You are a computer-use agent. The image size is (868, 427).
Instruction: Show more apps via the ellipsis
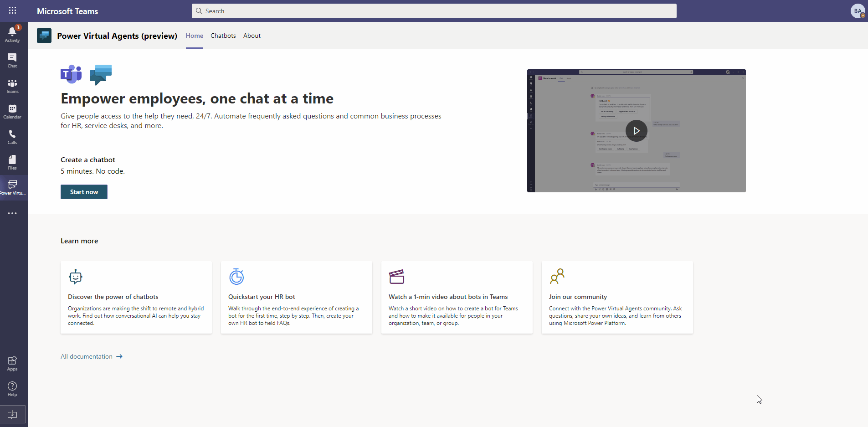pos(12,213)
